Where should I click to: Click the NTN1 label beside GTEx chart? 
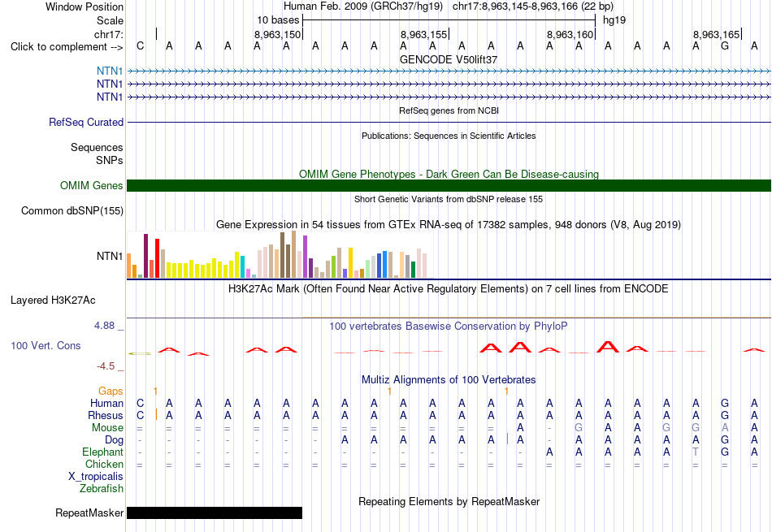[x=110, y=256]
